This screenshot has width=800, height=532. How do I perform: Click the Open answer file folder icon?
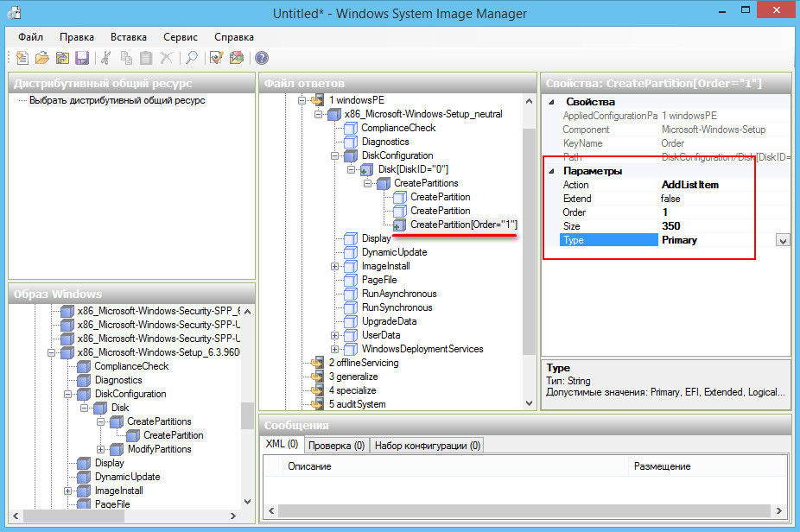(x=42, y=58)
